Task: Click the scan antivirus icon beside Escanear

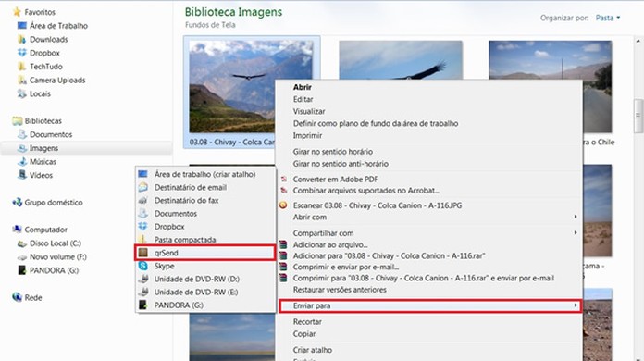Action: (283, 205)
